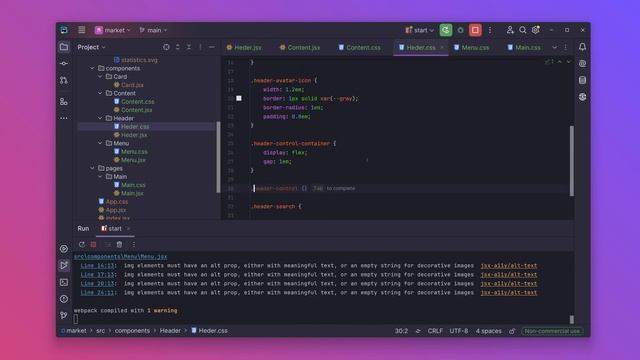
Task: Switch to Menu.css editor tab
Action: 471,47
